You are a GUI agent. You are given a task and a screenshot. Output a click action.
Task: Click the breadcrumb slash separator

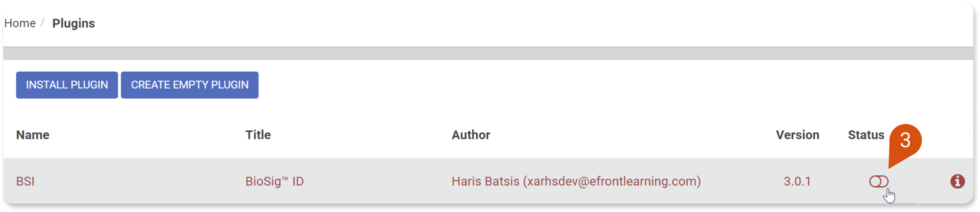pyautogui.click(x=42, y=23)
